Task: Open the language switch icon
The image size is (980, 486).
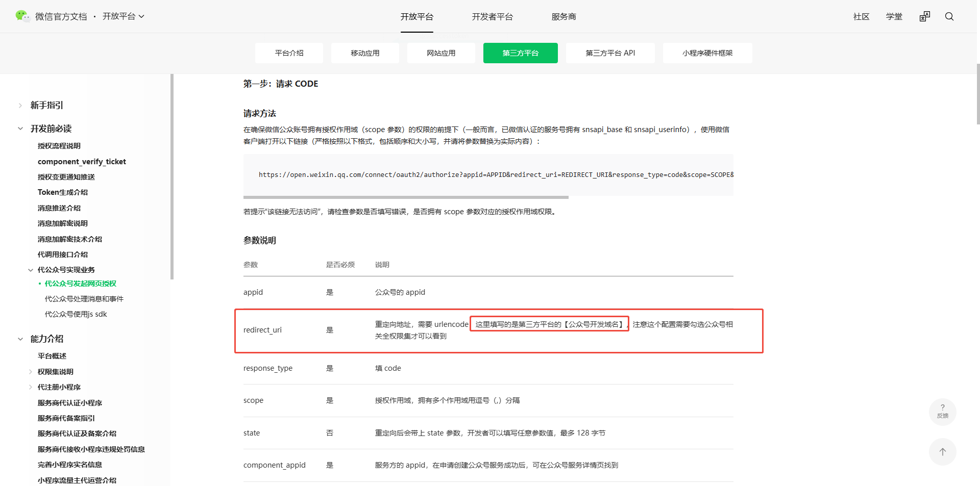Action: pyautogui.click(x=925, y=17)
